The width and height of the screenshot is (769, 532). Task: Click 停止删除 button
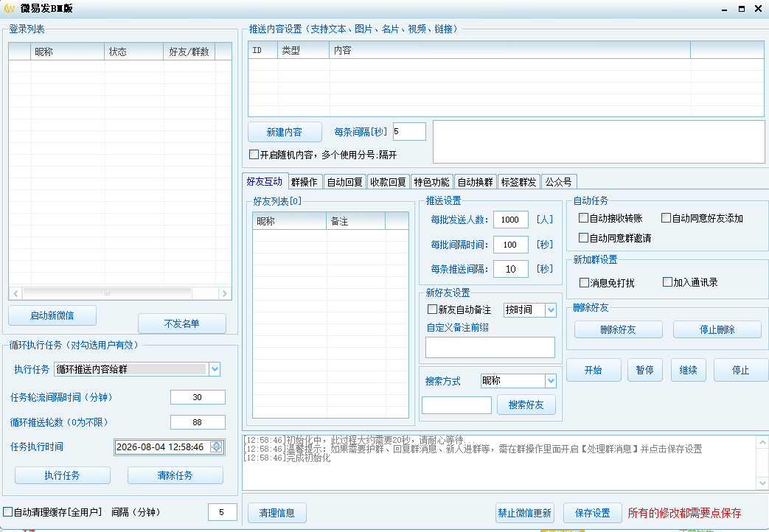coord(717,329)
